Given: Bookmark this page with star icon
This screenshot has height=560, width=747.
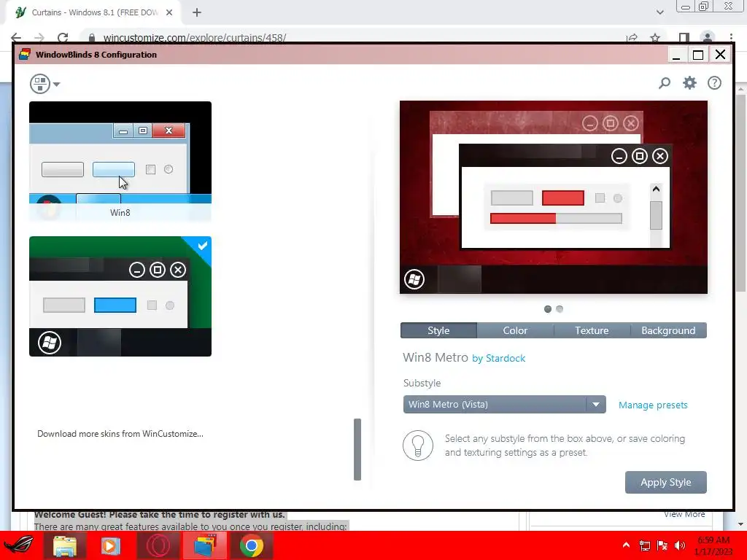Looking at the screenshot, I should pyautogui.click(x=655, y=38).
